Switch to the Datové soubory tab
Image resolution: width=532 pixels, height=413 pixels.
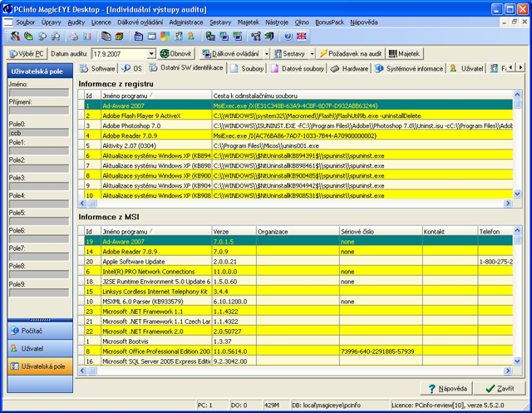pyautogui.click(x=298, y=68)
